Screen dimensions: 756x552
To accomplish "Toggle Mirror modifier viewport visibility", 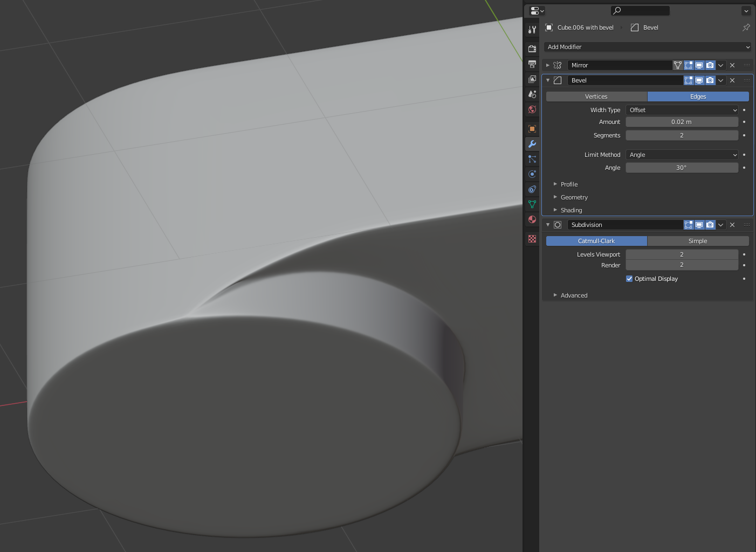I will pos(699,65).
